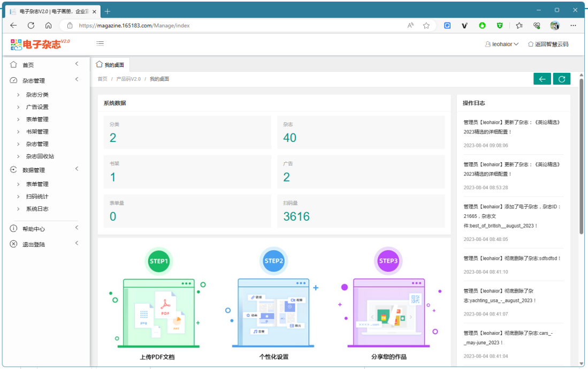
Task: Click the green refresh button
Action: (561, 79)
